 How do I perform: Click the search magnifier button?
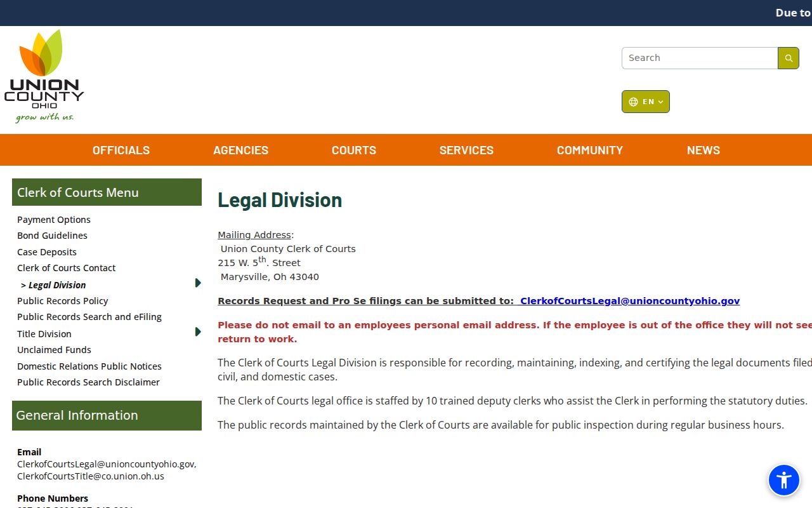click(x=789, y=58)
